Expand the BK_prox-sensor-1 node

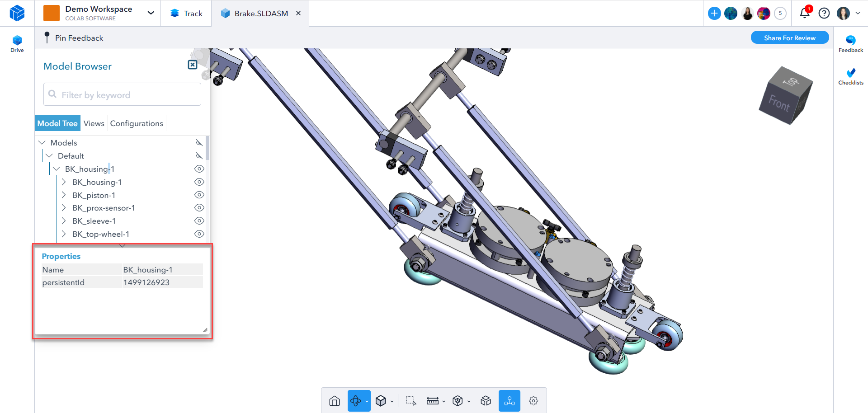(64, 208)
